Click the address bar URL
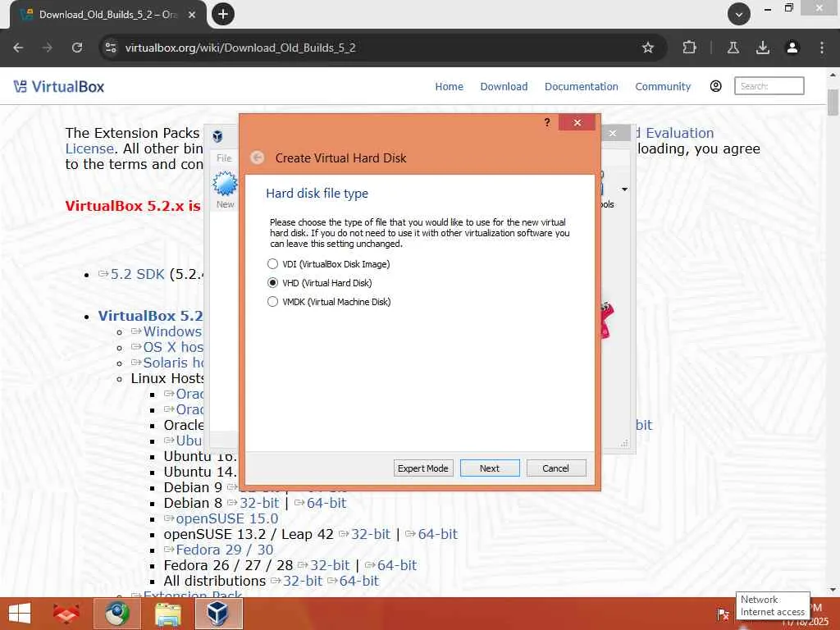 (x=240, y=48)
